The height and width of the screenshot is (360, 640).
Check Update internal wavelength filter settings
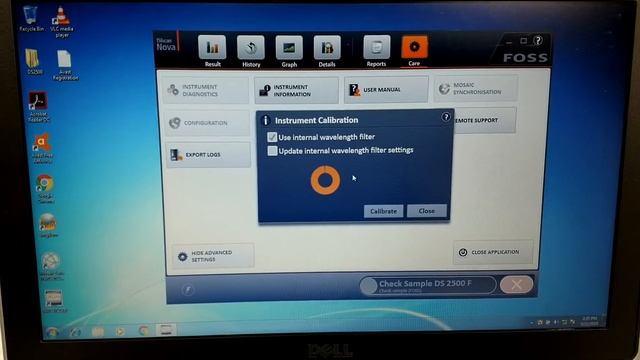tap(272, 151)
